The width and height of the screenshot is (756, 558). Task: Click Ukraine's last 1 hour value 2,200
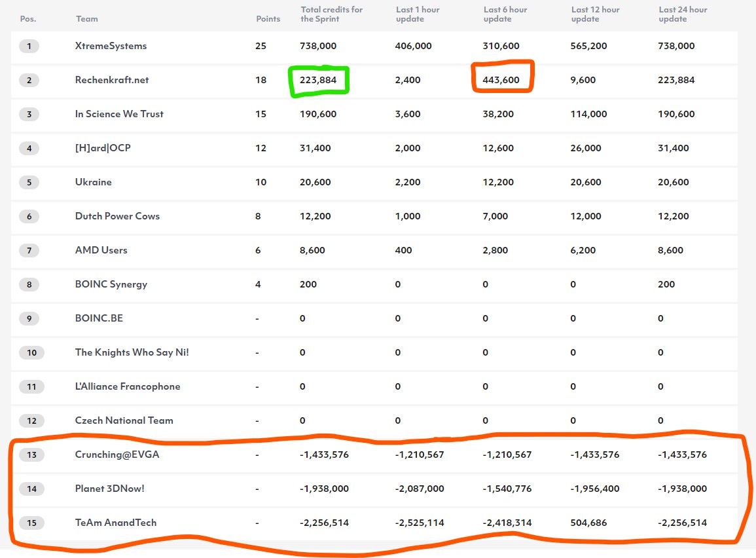pos(408,182)
